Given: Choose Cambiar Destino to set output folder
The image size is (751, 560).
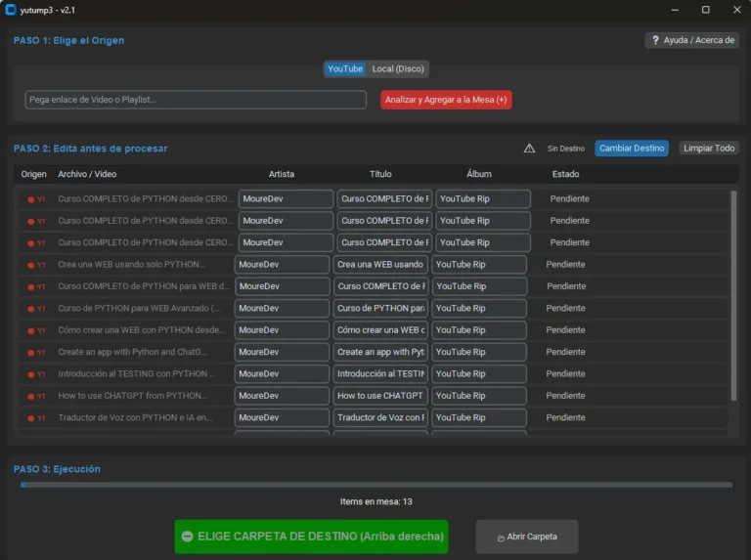Looking at the screenshot, I should pos(631,149).
